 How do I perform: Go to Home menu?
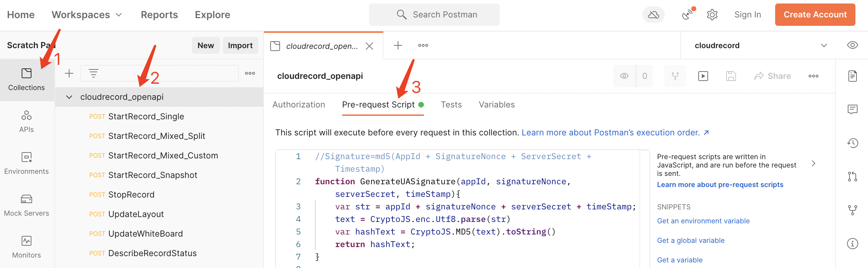(x=21, y=15)
